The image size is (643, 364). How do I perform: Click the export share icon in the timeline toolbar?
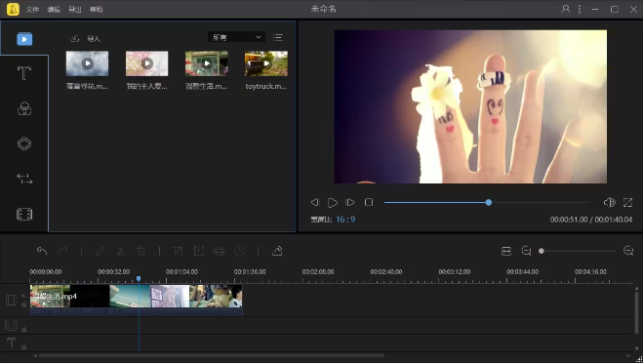[277, 251]
